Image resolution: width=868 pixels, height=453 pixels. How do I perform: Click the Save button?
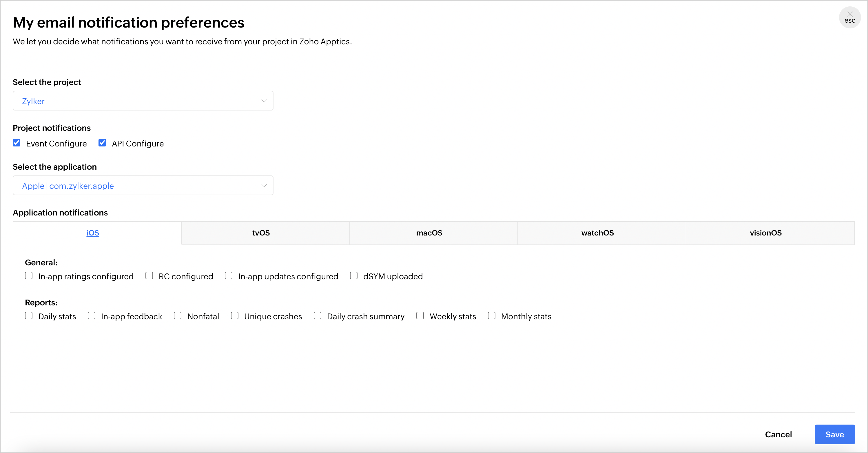pyautogui.click(x=834, y=434)
